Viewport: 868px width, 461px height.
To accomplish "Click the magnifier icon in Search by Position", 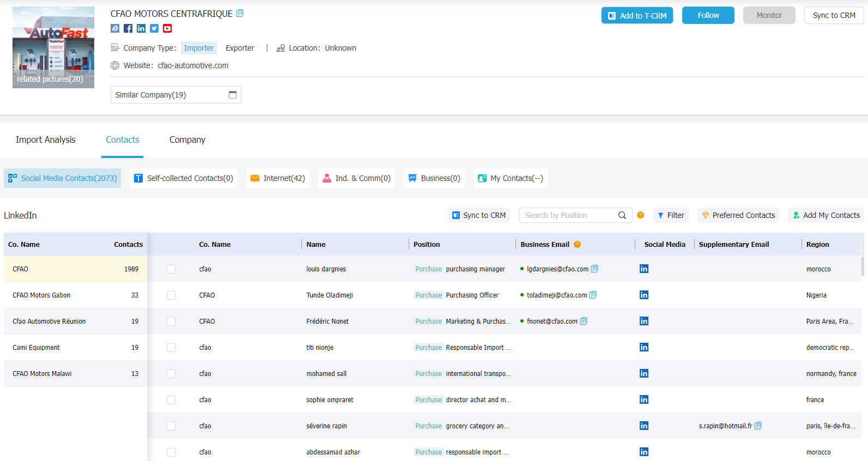I will pyautogui.click(x=622, y=215).
